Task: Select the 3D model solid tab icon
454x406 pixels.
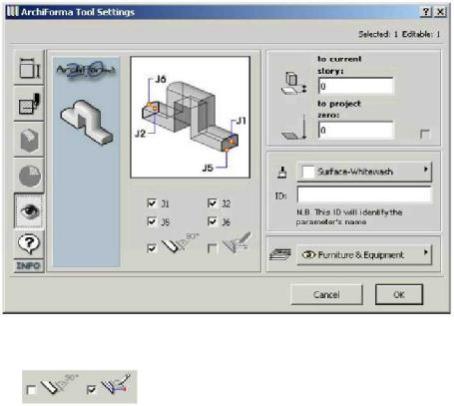Action: (x=29, y=139)
